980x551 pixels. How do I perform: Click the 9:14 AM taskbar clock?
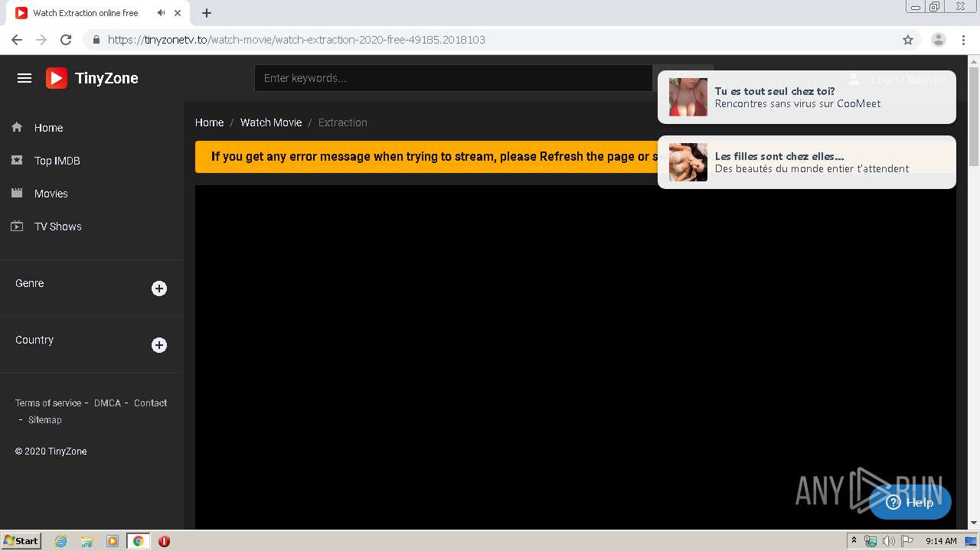941,541
